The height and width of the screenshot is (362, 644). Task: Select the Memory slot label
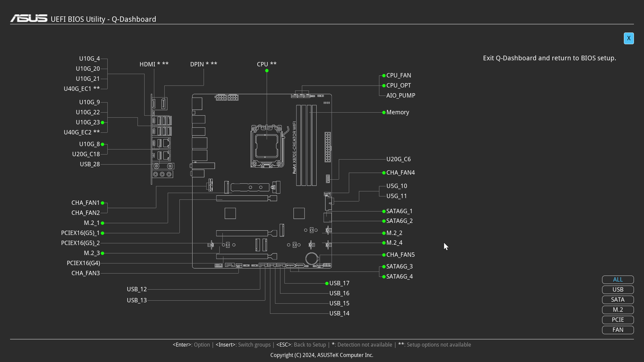[397, 112]
